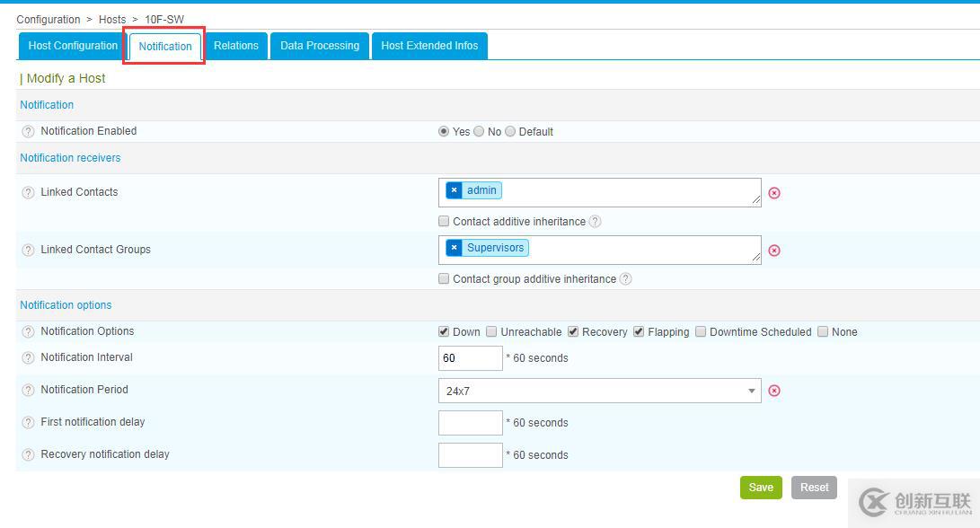Switch to the Relations tab

[x=235, y=46]
